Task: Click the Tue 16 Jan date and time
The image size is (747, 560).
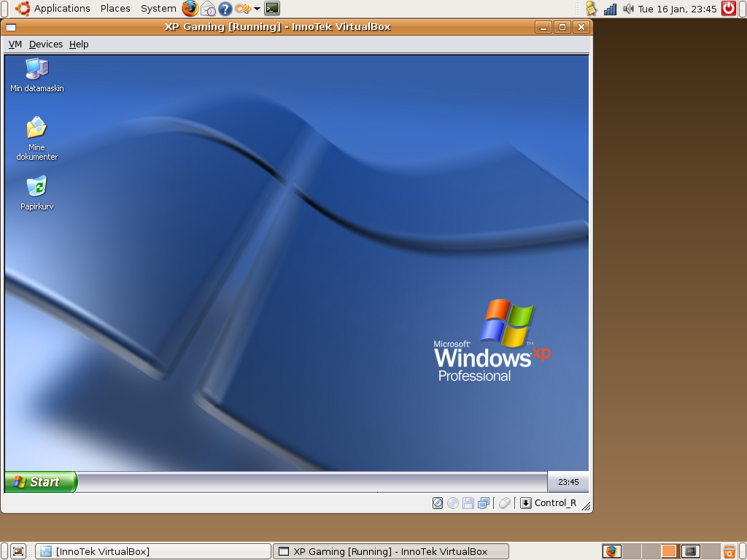Action: tap(677, 9)
